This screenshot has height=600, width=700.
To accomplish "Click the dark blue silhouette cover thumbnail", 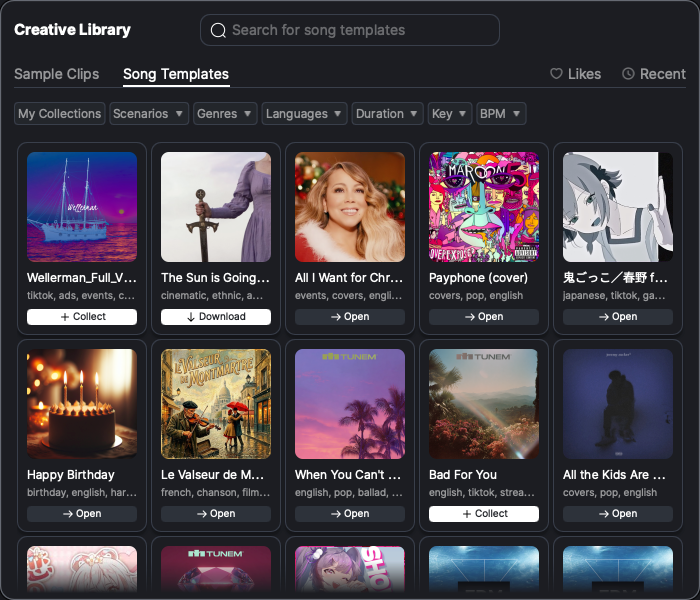I will (x=618, y=404).
